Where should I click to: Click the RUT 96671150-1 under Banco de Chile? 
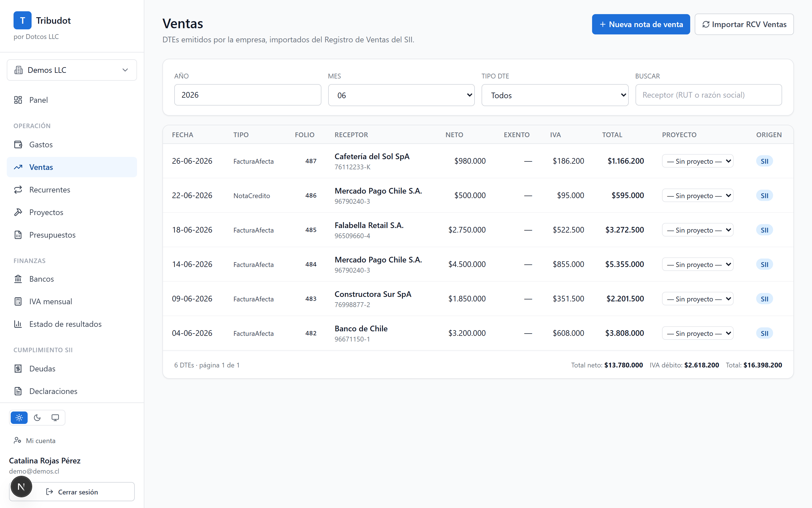tap(352, 339)
